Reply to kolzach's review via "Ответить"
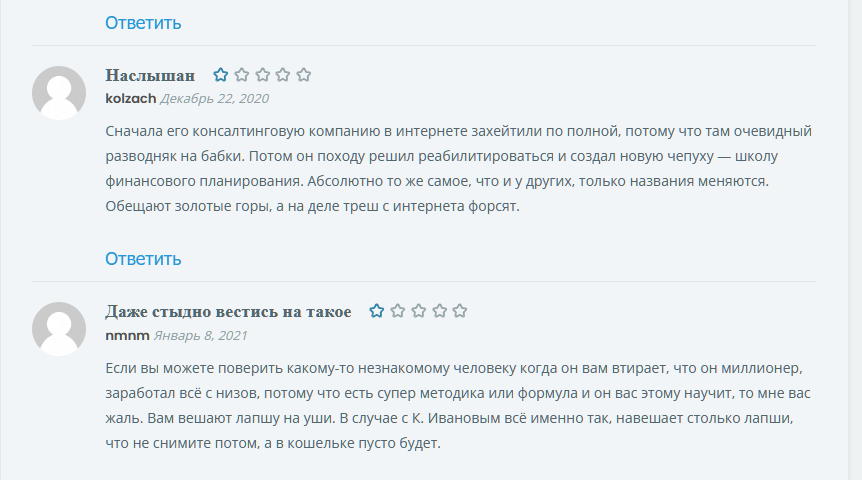 tap(143, 258)
